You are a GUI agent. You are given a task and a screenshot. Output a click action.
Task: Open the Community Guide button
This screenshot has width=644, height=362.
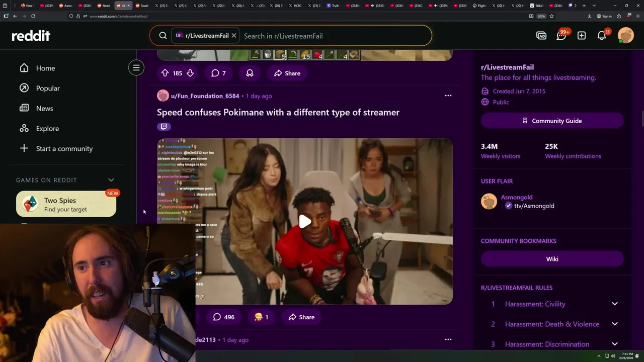552,121
